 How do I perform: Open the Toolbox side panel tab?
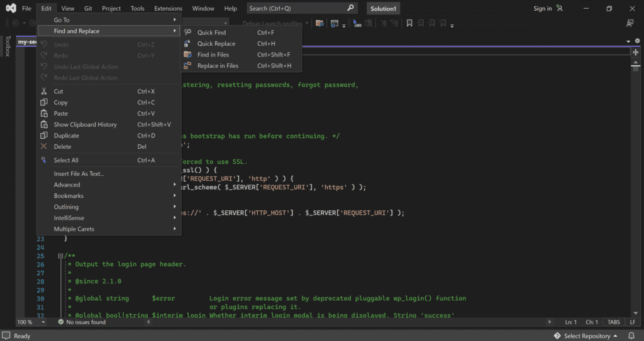click(x=8, y=46)
